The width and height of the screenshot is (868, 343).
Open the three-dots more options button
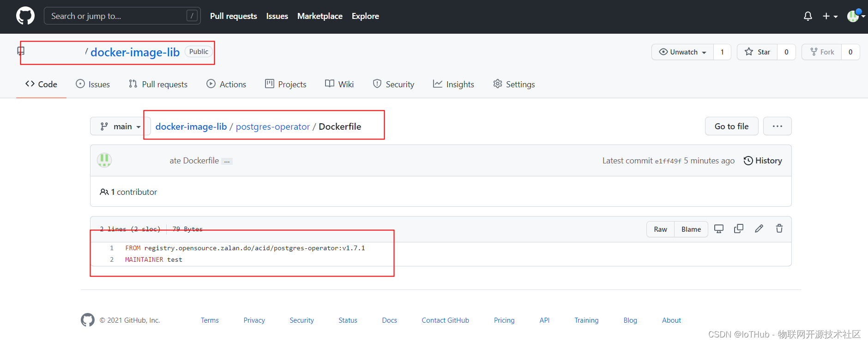tap(778, 126)
